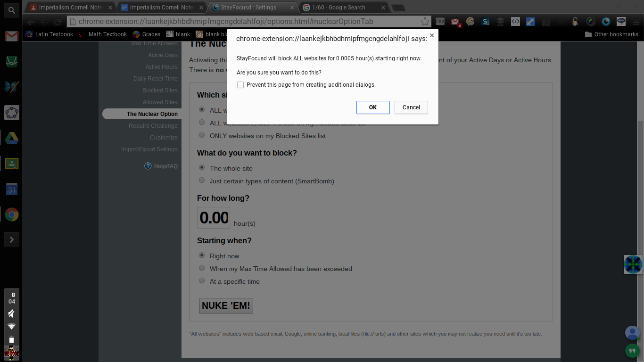This screenshot has height=362, width=644.
Task: Open Google Classroom shelf icon
Action: click(x=11, y=164)
